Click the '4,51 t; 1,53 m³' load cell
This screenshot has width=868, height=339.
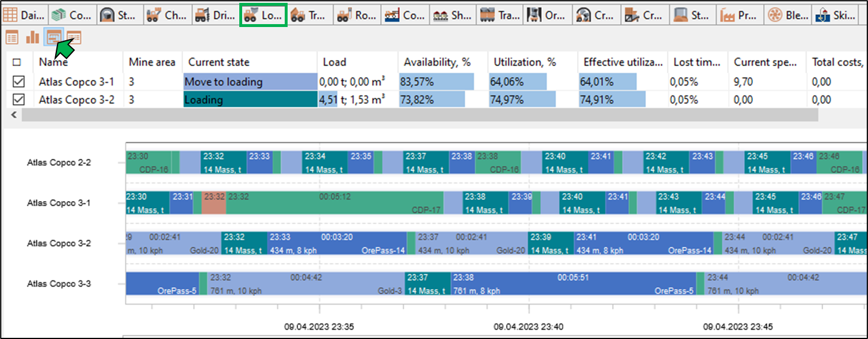tap(357, 100)
